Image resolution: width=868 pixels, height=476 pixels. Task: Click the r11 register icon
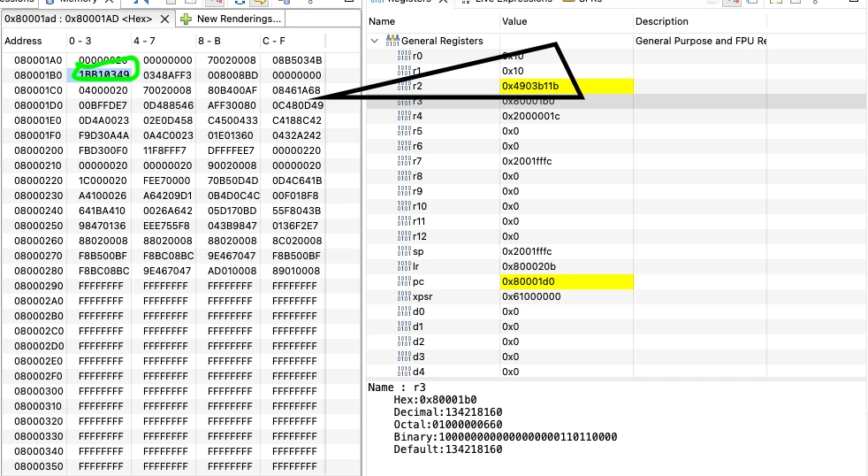(x=404, y=220)
